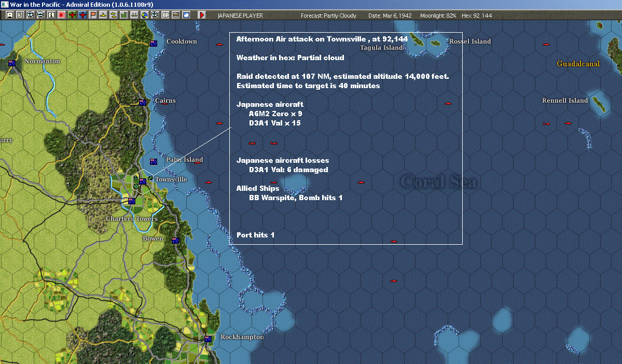This screenshot has height=364, width=622.
Task: Click the Rossel Island map label
Action: pos(470,41)
